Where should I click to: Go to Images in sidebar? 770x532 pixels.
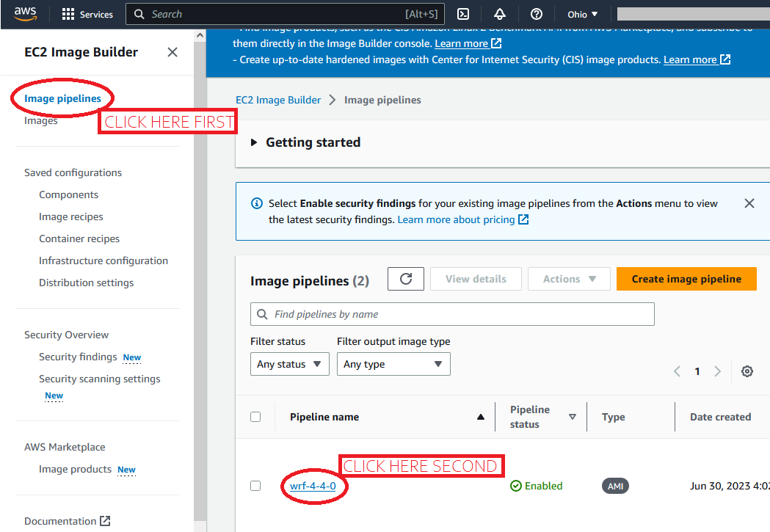click(41, 120)
